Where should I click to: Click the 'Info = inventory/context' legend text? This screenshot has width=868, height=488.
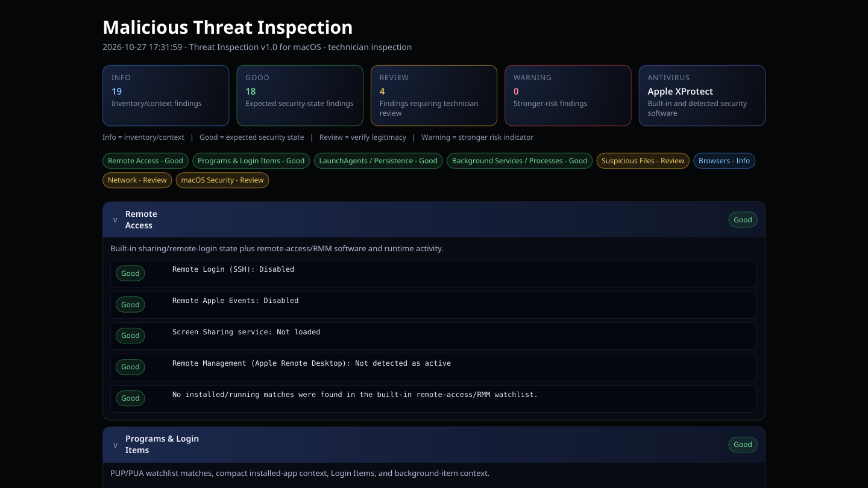click(143, 137)
